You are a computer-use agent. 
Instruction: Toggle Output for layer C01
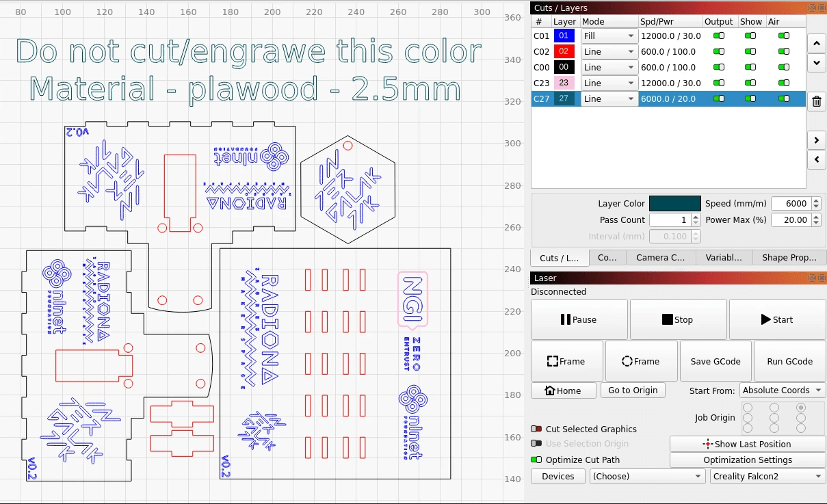pyautogui.click(x=719, y=36)
